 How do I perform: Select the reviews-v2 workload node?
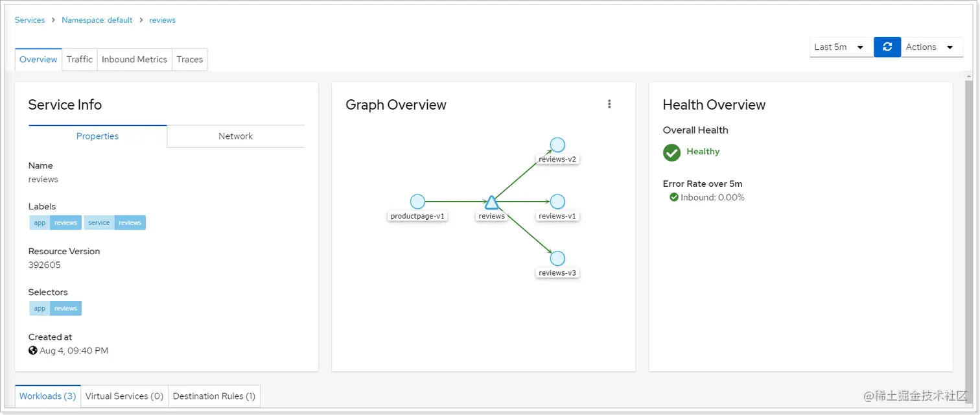tap(557, 145)
